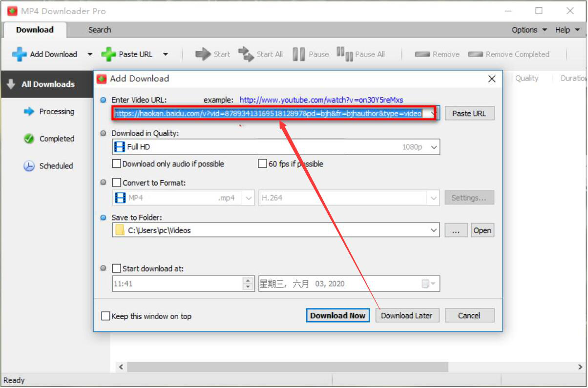Click the Start All arrows icon

click(x=246, y=54)
